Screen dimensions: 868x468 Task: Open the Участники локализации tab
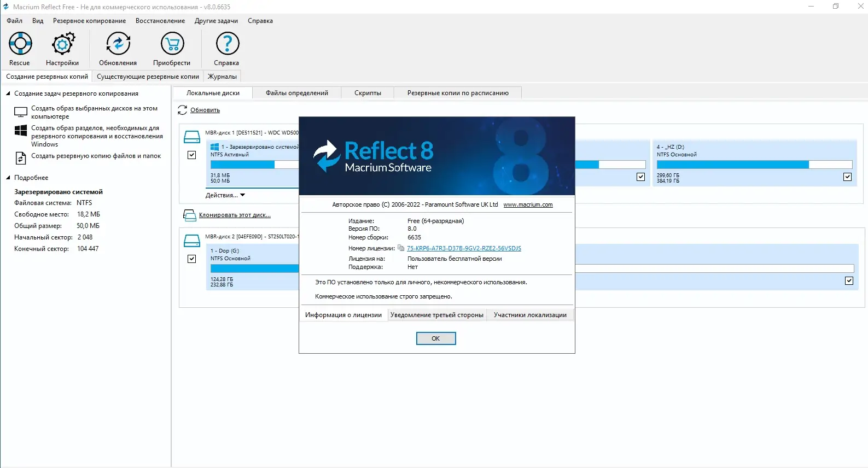pos(530,315)
